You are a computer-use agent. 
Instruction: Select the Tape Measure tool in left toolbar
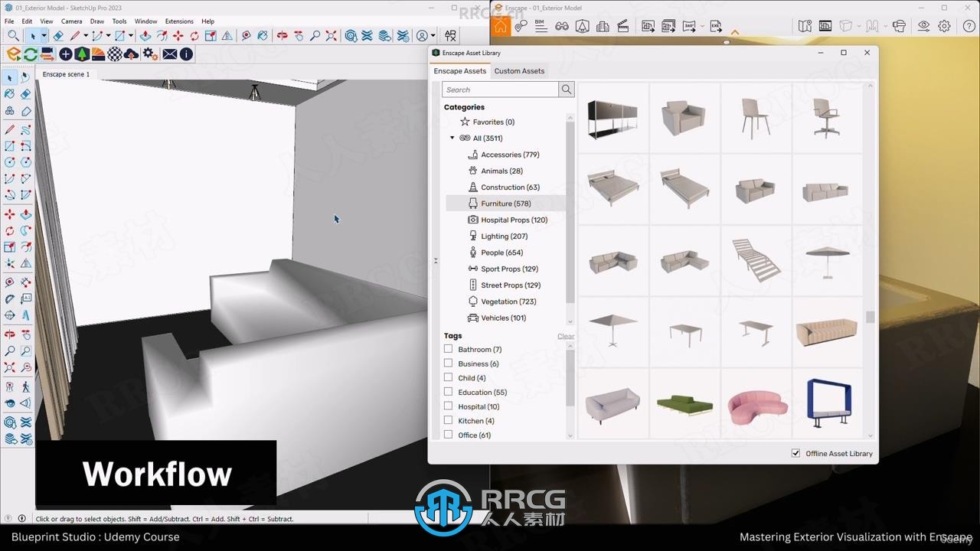pyautogui.click(x=9, y=282)
